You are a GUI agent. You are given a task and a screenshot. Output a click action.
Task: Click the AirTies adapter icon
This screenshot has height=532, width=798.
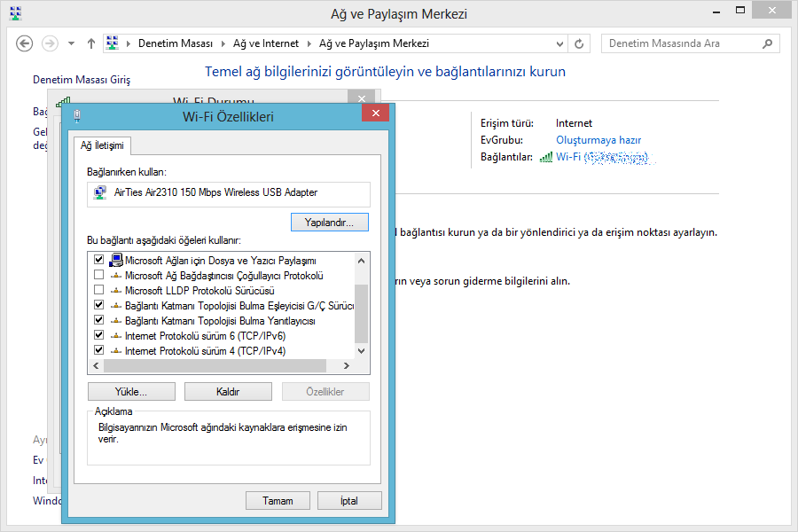[100, 192]
